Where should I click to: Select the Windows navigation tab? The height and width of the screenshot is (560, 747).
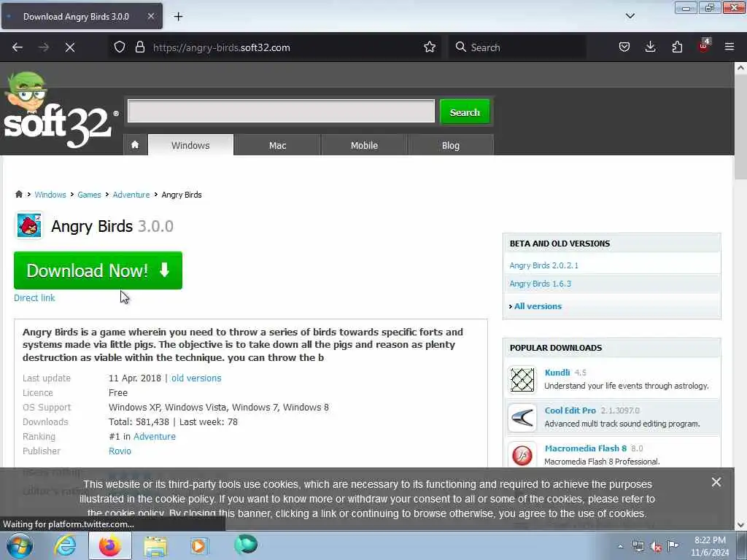click(x=190, y=145)
